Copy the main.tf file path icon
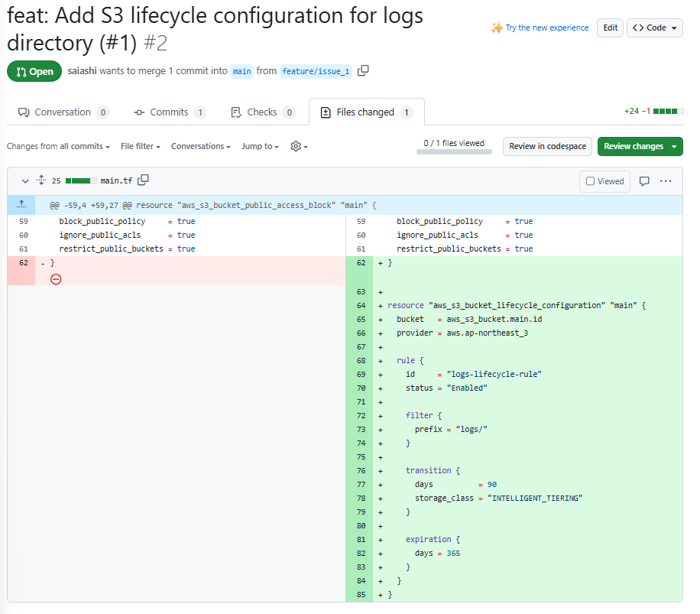 point(143,180)
